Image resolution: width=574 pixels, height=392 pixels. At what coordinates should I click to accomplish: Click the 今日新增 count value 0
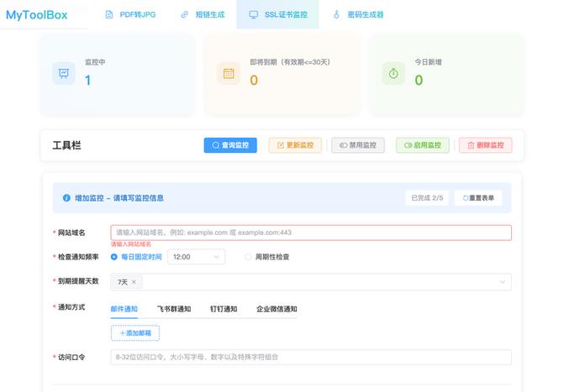pos(419,80)
